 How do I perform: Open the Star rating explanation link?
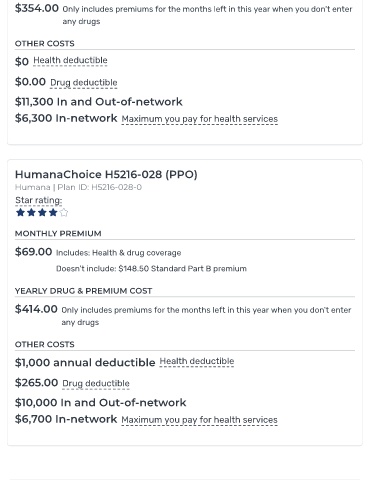point(39,200)
